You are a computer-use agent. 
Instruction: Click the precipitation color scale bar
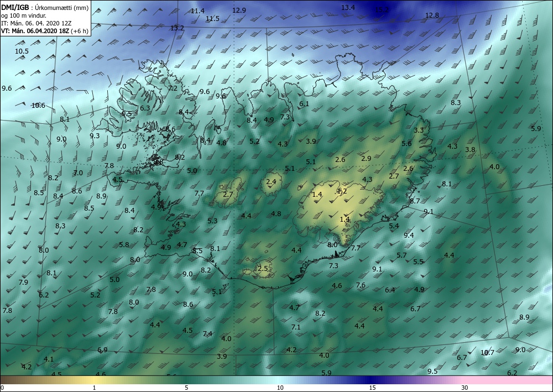276,380
